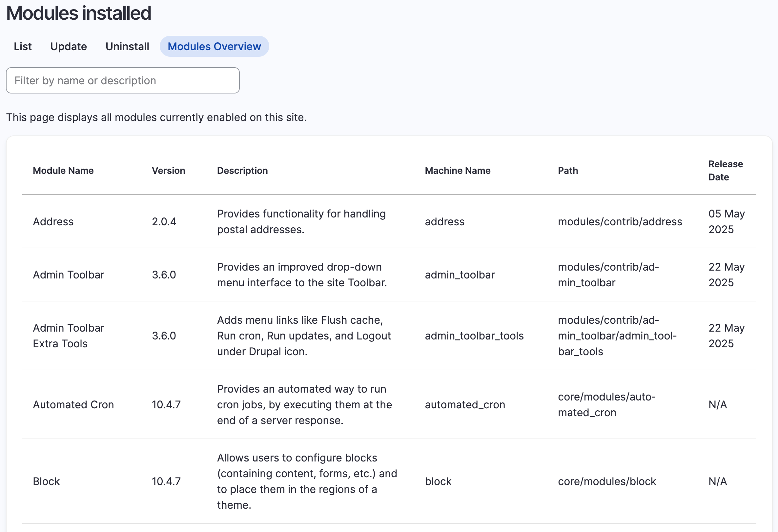The width and height of the screenshot is (778, 532).
Task: Switch to the Uninstall tab
Action: click(x=127, y=47)
